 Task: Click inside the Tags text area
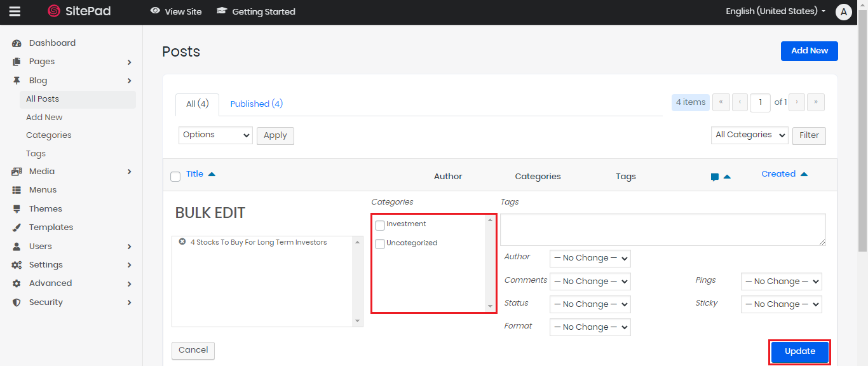(x=662, y=229)
